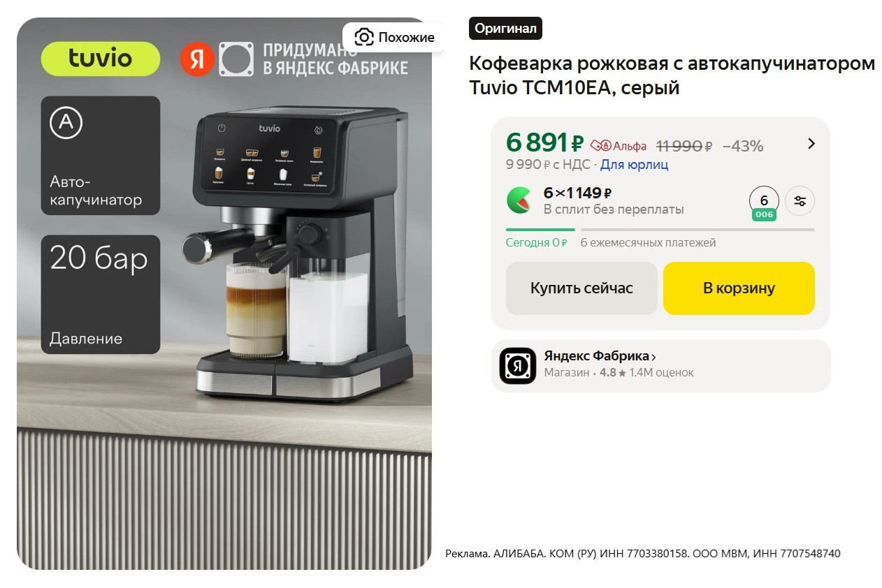Click the camera icon in Похожие button
882x588 pixels.
363,37
